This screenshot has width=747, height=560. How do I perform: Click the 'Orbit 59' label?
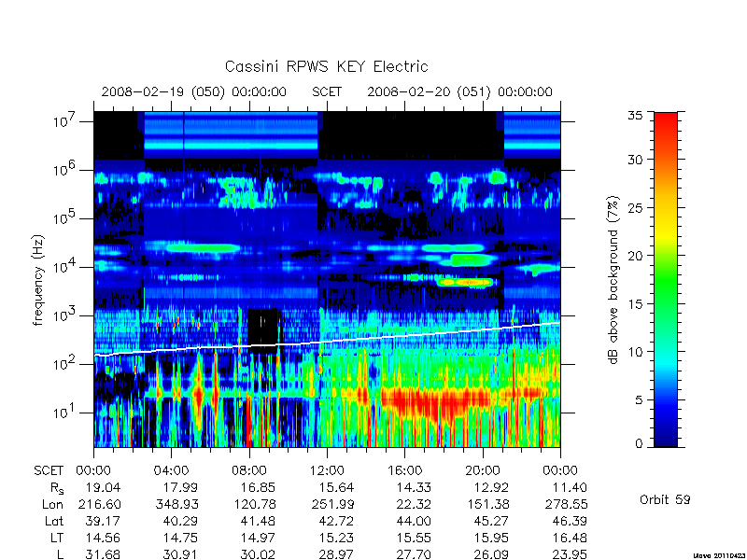pos(665,499)
